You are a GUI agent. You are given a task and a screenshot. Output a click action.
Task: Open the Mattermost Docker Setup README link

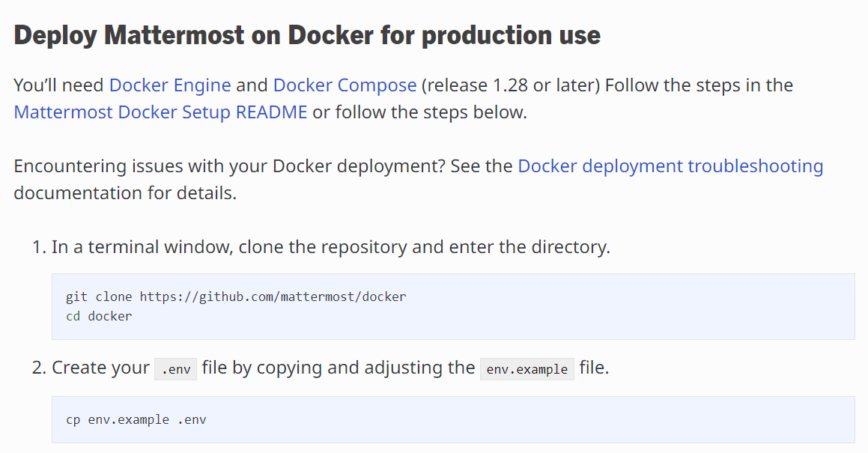pyautogui.click(x=160, y=112)
